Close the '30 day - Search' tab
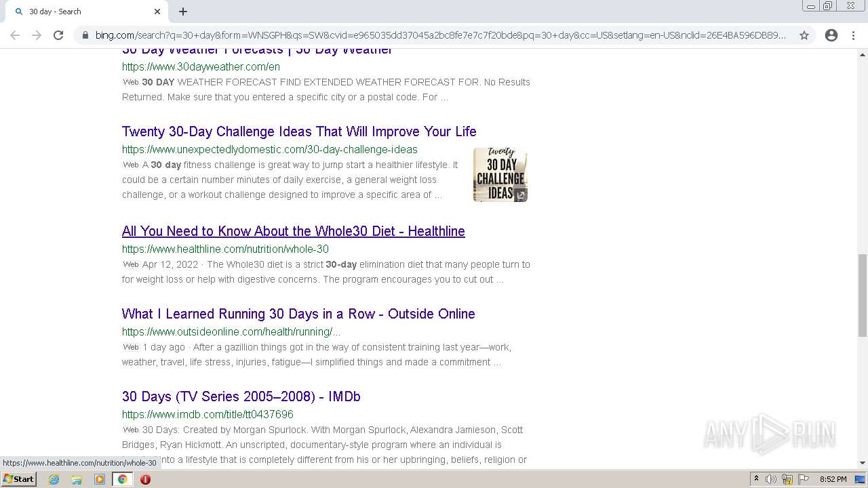The height and width of the screenshot is (488, 868). point(157,12)
